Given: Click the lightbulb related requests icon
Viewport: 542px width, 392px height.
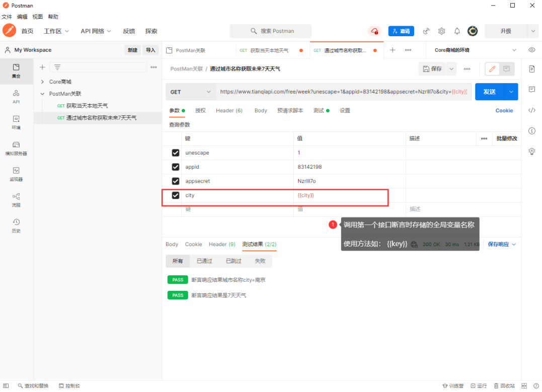Looking at the screenshot, I should (532, 151).
